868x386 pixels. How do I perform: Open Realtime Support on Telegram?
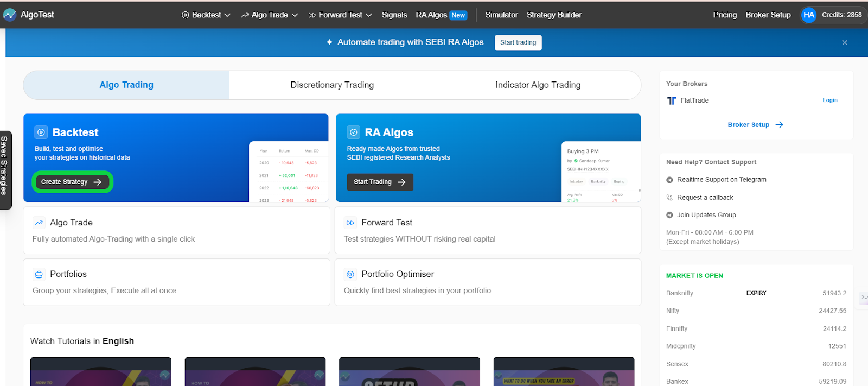point(722,180)
